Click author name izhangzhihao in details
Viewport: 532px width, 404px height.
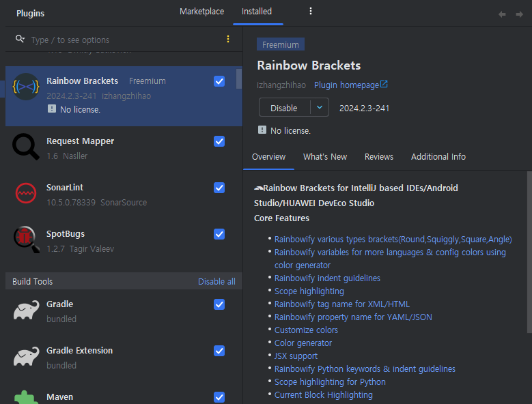point(281,85)
